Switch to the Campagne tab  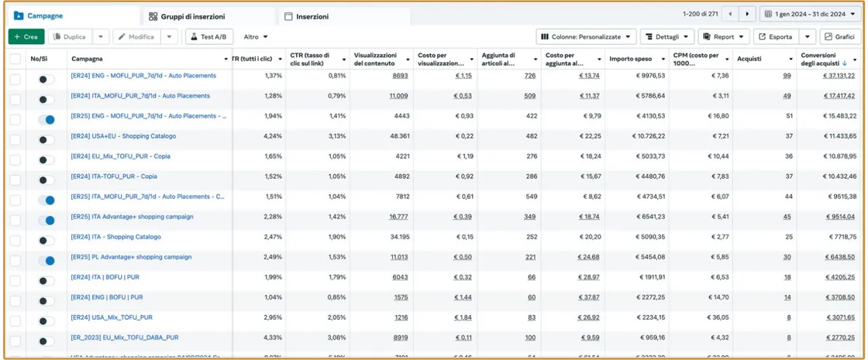click(72, 16)
